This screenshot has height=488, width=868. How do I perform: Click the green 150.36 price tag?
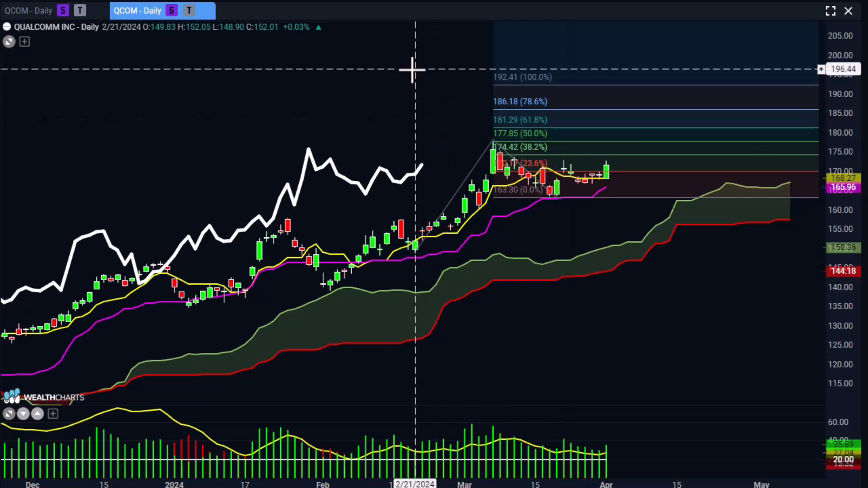pyautogui.click(x=844, y=248)
